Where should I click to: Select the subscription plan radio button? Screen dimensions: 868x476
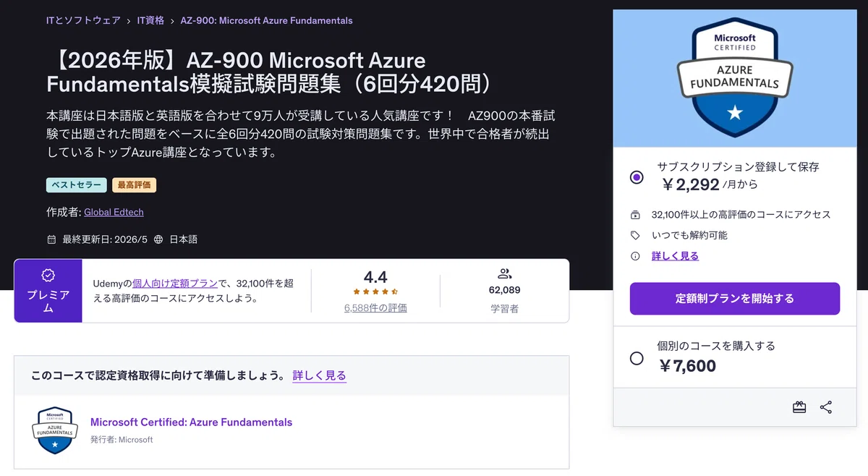pos(637,177)
